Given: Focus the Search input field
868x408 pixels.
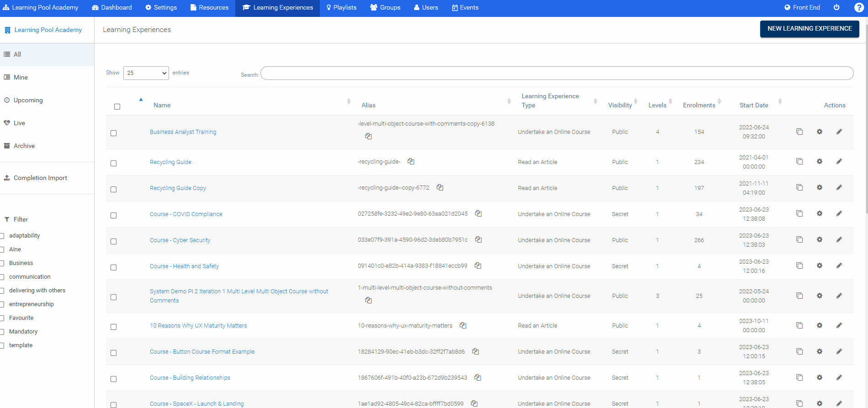Looking at the screenshot, I should 556,73.
